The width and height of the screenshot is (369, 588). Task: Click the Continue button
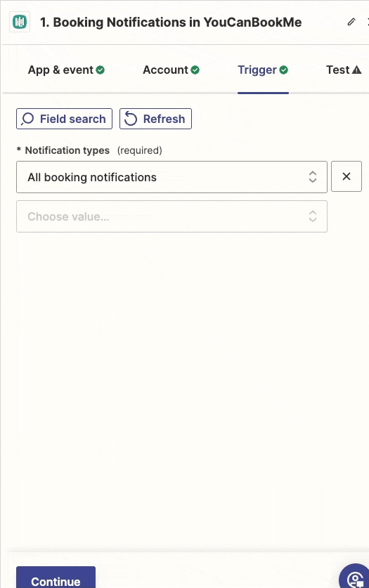(x=56, y=577)
